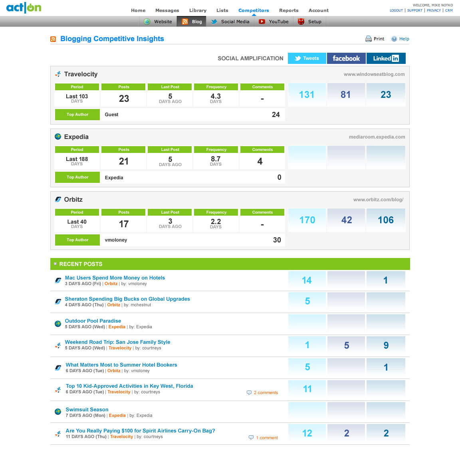Click Orbitz tweets count 170
This screenshot has width=460, height=476.
coord(307,220)
